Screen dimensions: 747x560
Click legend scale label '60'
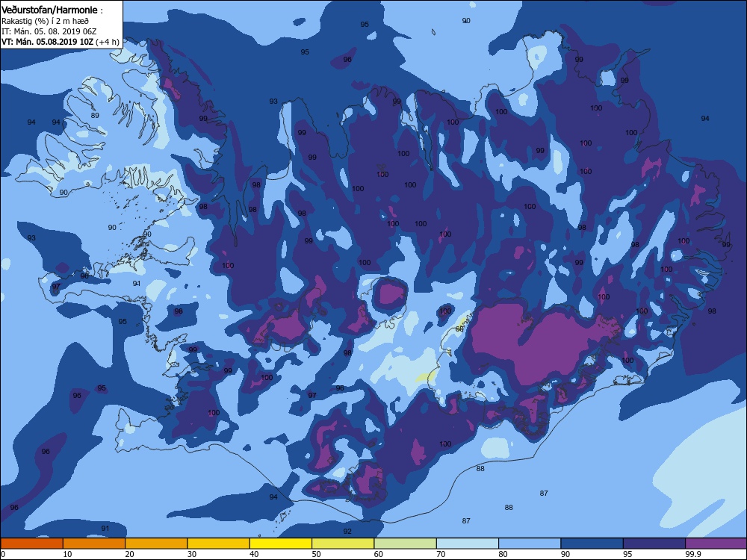coord(379,554)
